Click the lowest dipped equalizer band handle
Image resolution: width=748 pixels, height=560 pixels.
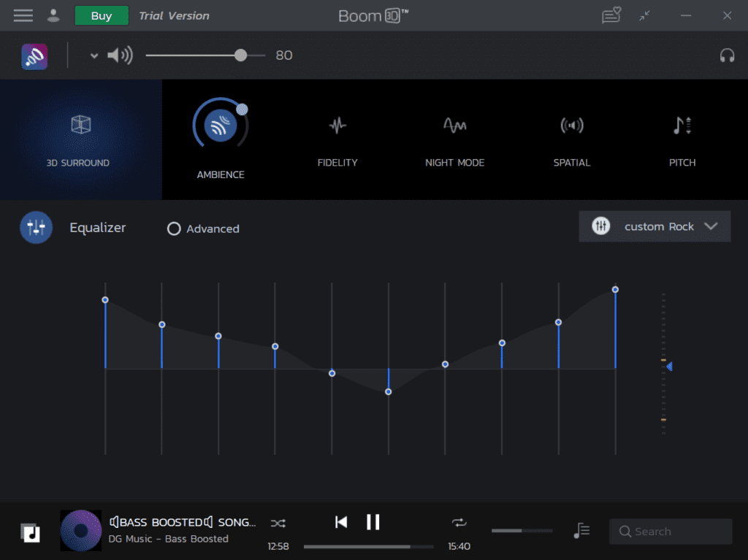(389, 391)
